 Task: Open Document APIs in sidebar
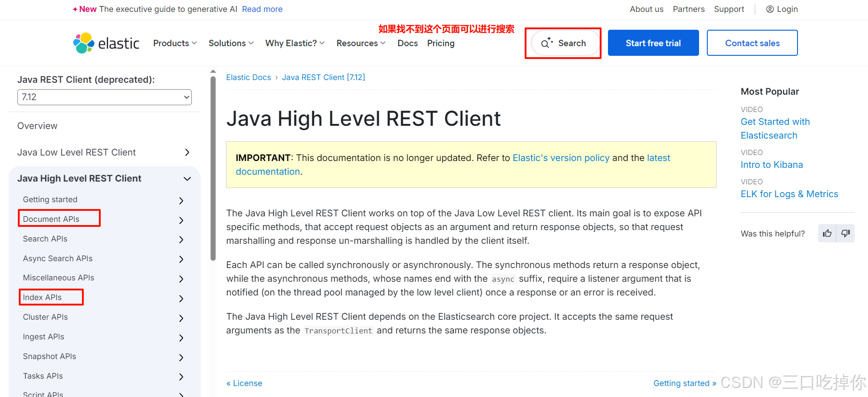click(x=51, y=219)
